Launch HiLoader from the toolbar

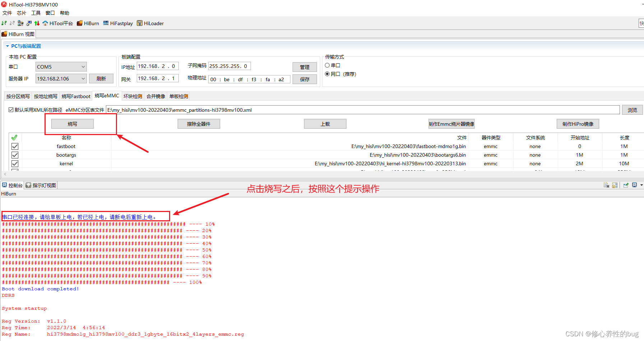coord(150,23)
